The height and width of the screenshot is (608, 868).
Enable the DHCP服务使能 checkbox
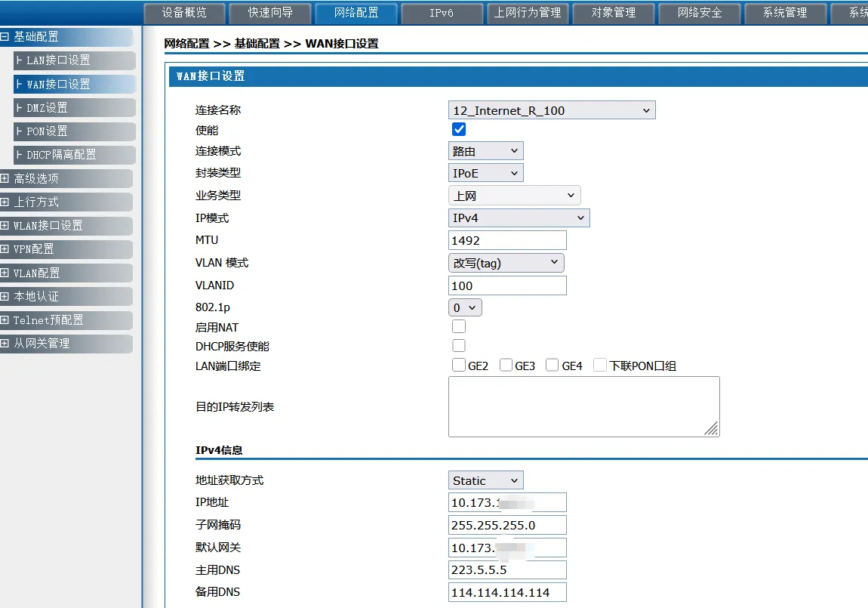(x=459, y=345)
